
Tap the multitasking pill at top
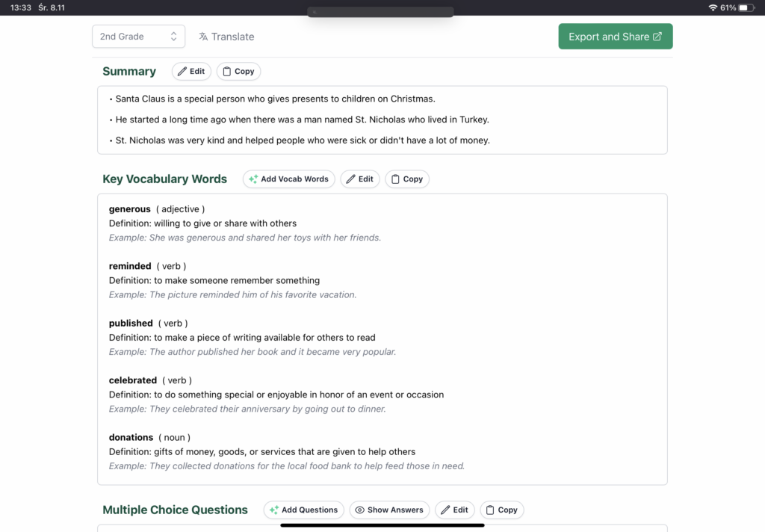click(380, 12)
